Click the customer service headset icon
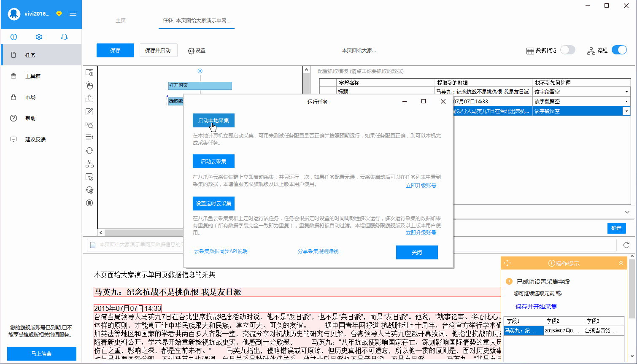This screenshot has height=364, width=637. [x=64, y=37]
